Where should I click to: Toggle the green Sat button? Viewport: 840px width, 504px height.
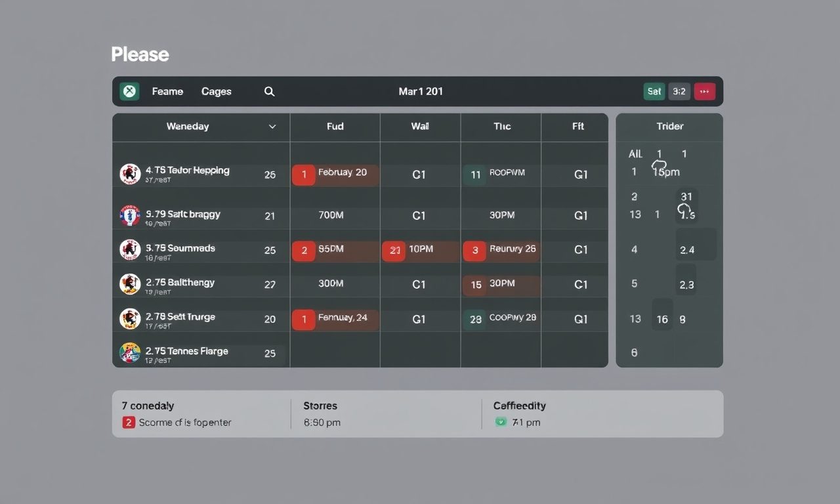click(x=654, y=91)
